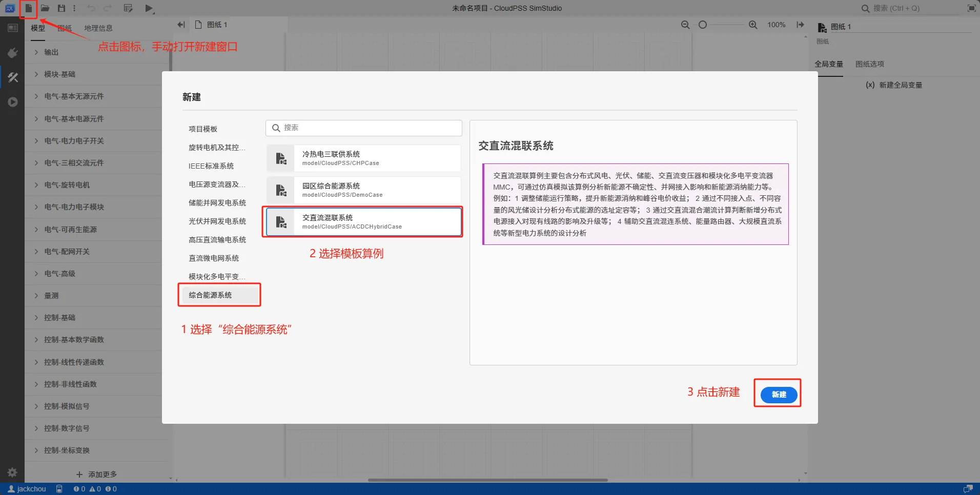Expand the 电气-旋转电机 category
The height and width of the screenshot is (495, 980).
[x=96, y=185]
